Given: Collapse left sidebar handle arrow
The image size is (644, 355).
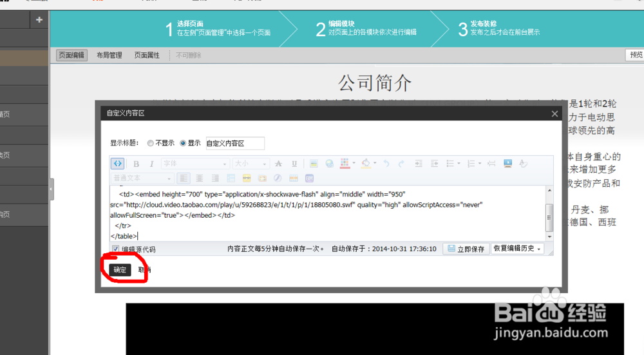Looking at the screenshot, I should pos(52,189).
